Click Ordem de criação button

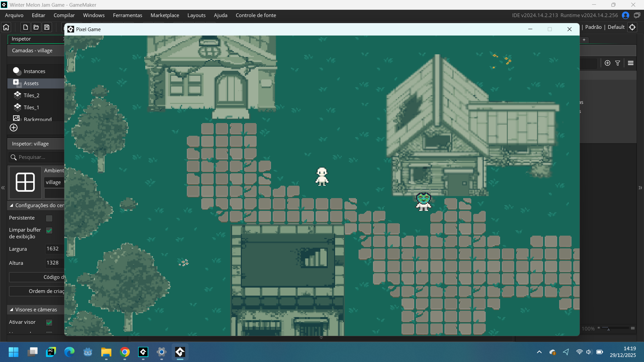(37, 291)
